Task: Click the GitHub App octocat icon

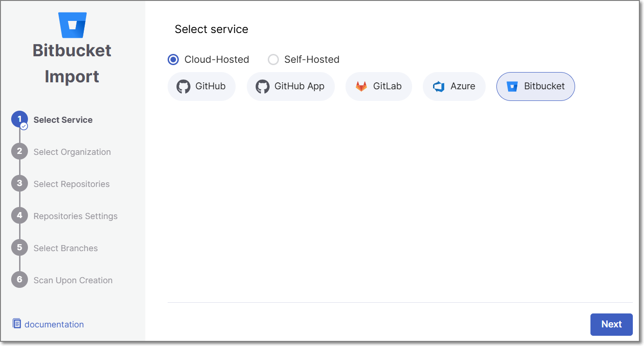Action: [262, 86]
